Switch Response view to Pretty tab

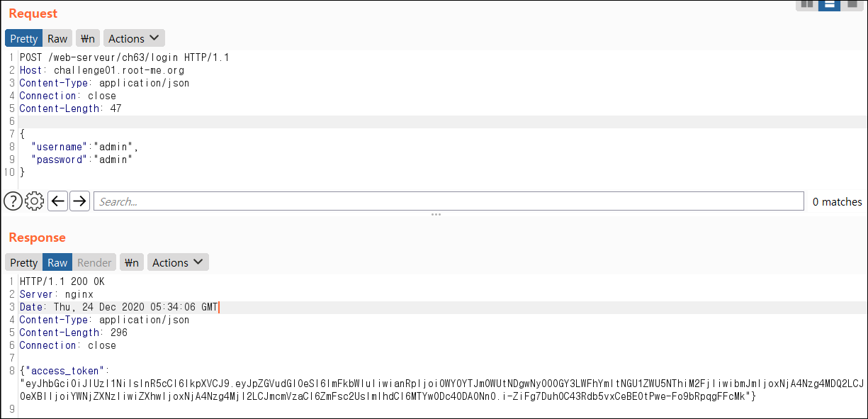(23, 262)
